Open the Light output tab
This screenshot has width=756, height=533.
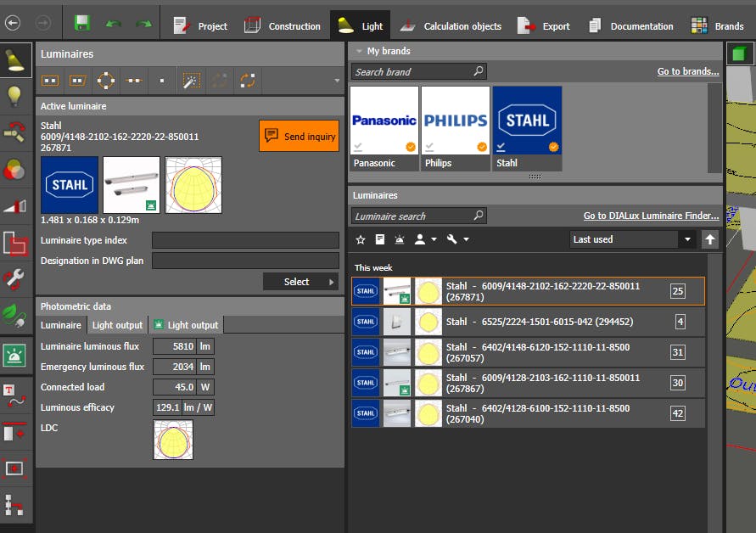(x=117, y=325)
